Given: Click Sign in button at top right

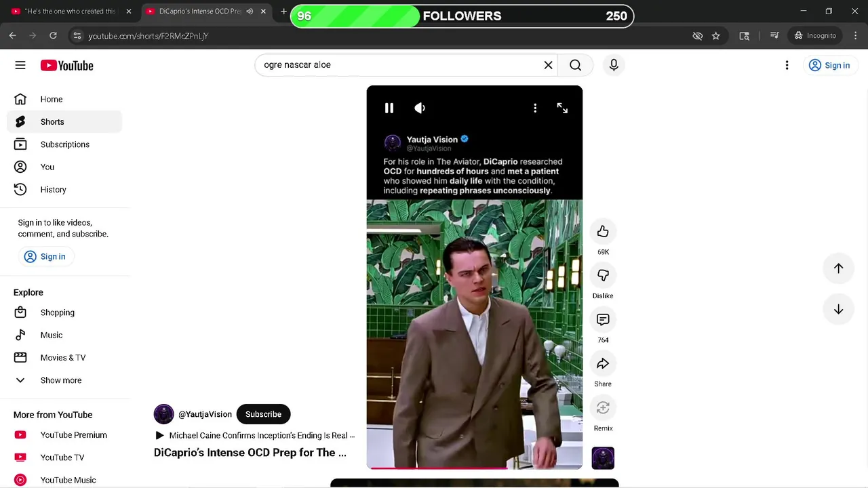Looking at the screenshot, I should (x=829, y=65).
